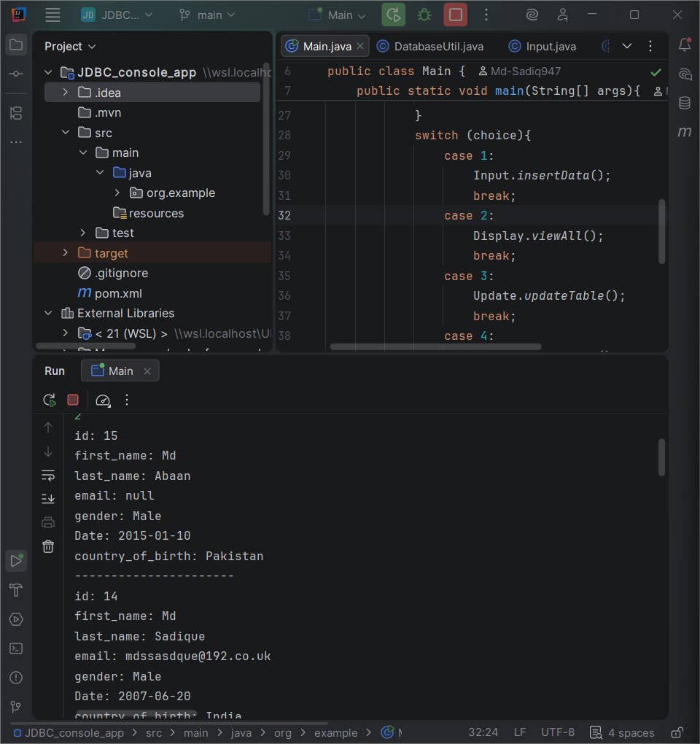Open the Structure tool window
This screenshot has width=700, height=744.
click(x=16, y=113)
